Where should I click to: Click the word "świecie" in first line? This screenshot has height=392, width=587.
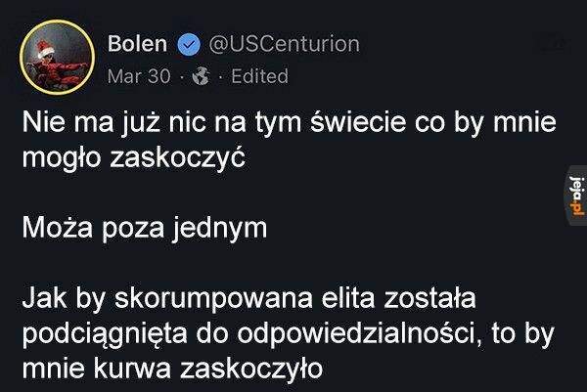(358, 123)
